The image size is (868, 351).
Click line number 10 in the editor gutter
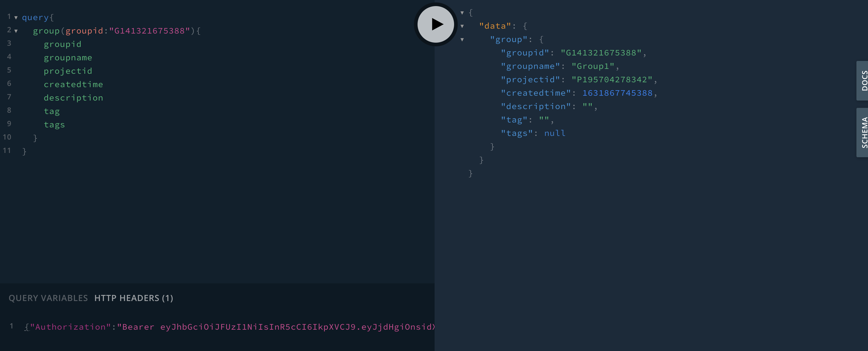pyautogui.click(x=7, y=137)
